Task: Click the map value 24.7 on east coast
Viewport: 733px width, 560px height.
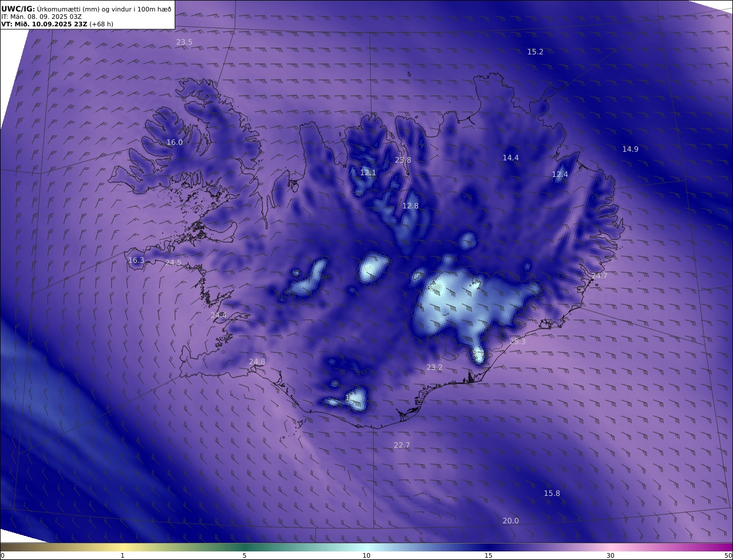Action: (x=599, y=276)
